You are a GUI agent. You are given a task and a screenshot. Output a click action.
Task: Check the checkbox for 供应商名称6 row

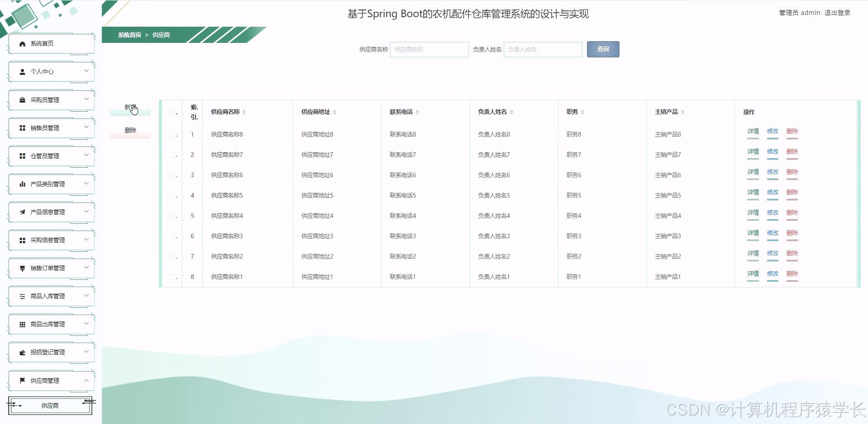(x=174, y=174)
